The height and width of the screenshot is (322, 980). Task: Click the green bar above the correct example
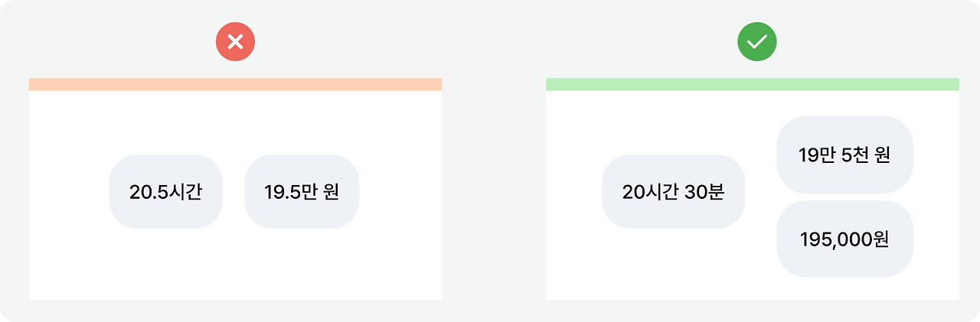[x=753, y=84]
